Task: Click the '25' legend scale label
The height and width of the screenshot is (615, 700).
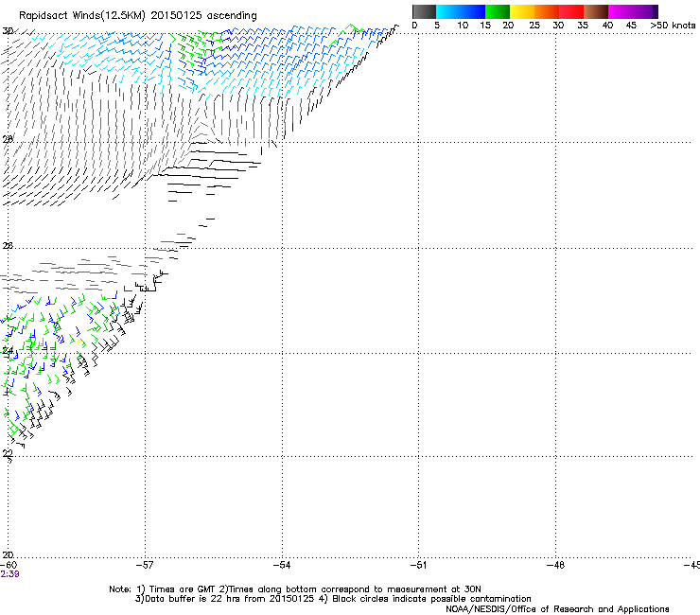Action: click(534, 26)
